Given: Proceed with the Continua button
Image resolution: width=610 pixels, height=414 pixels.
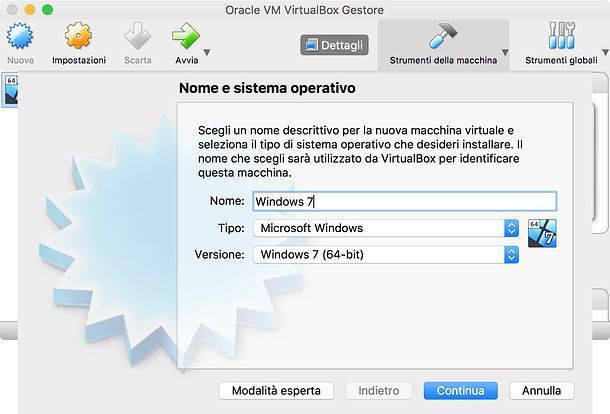Looking at the screenshot, I should point(461,391).
